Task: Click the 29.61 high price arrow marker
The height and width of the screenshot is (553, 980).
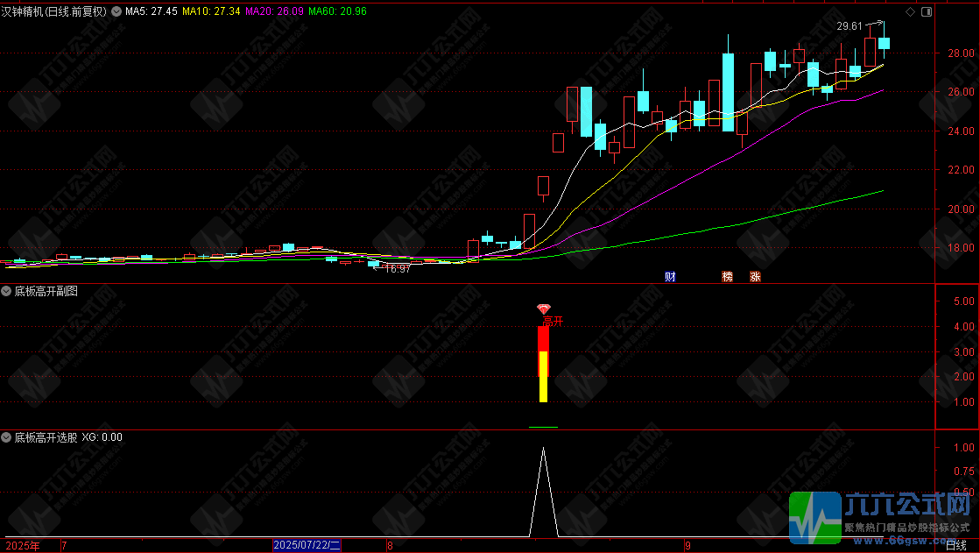Action: (x=859, y=25)
